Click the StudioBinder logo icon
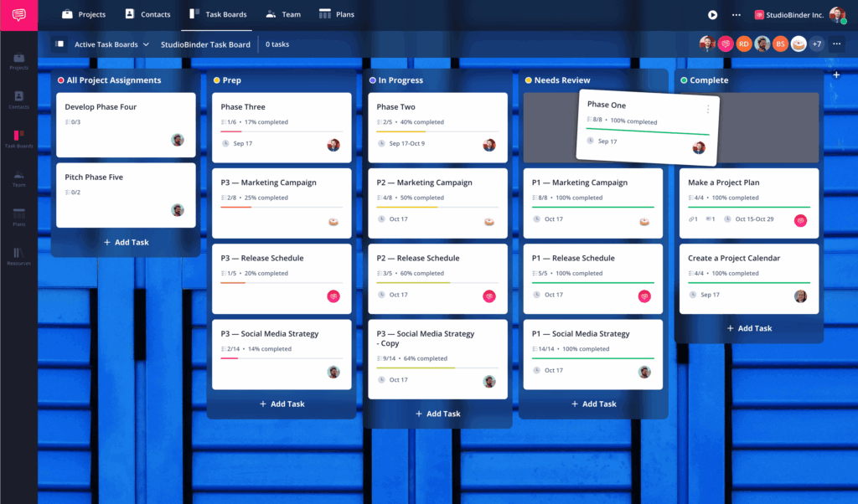Screen dimensions: 858x504 (18, 15)
